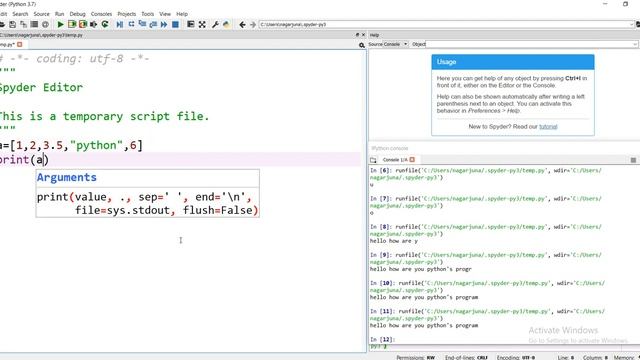Expand the working directory path dropdown arrow
The width and height of the screenshot is (640, 360).
click(632, 24)
